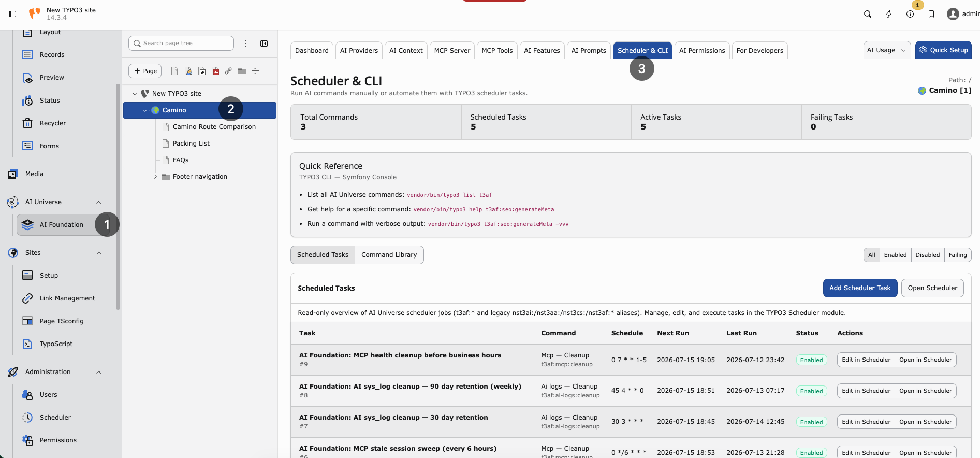Switch to the MCP Tools tab
The width and height of the screenshot is (980, 458).
point(497,50)
